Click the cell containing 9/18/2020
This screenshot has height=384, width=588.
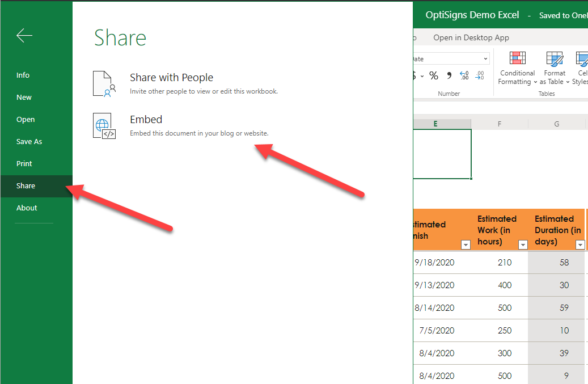[435, 263]
